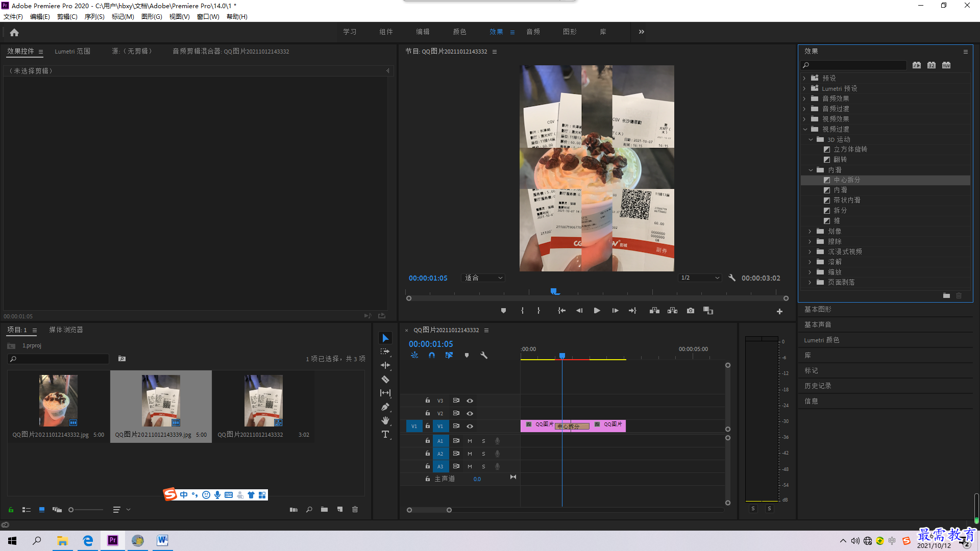Open the 序列(S) menu
Screen dimensions: 980x551
coord(94,17)
